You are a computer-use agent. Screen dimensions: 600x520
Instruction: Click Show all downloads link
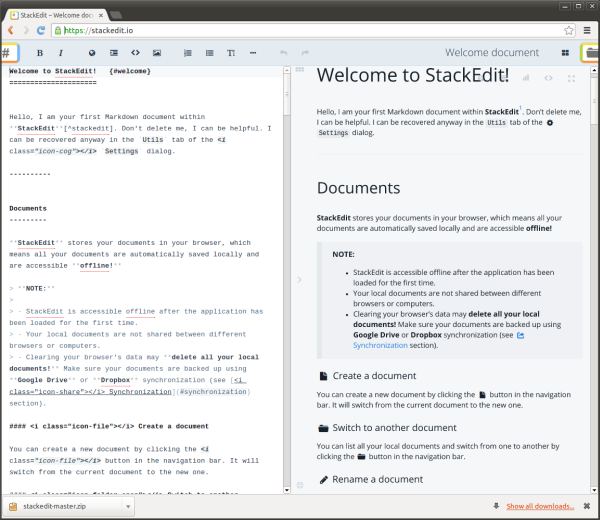pos(540,506)
